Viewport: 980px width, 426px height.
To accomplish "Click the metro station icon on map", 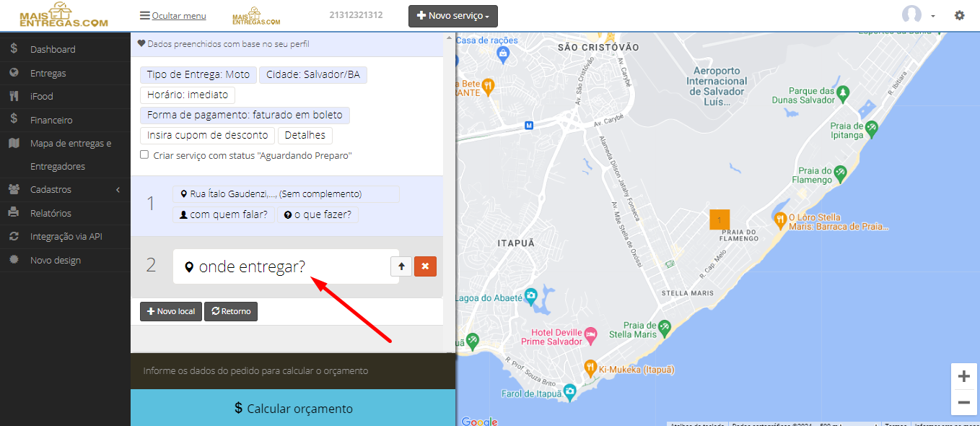I will coord(529,125).
